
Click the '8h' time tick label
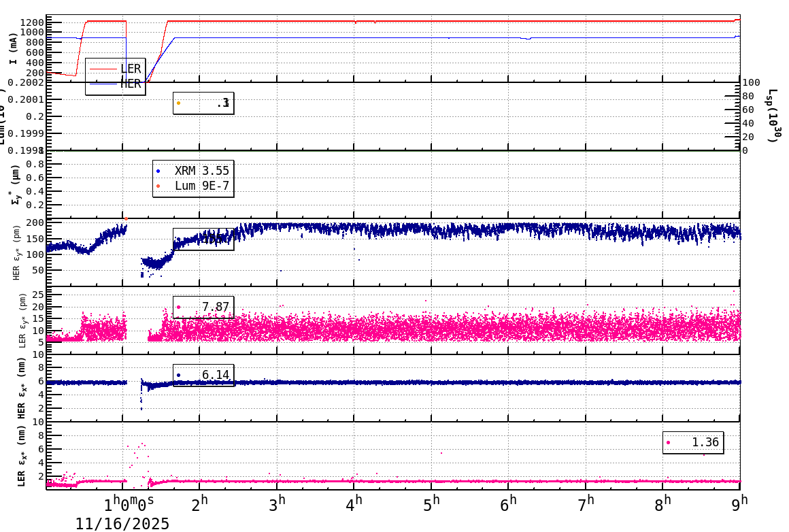(x=662, y=504)
